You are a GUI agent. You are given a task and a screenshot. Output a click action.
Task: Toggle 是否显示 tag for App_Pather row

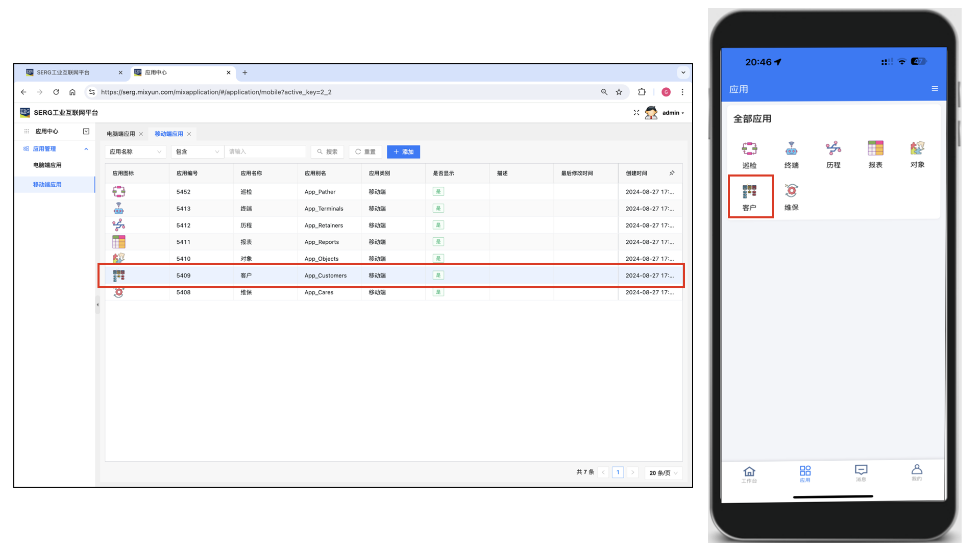[438, 191]
